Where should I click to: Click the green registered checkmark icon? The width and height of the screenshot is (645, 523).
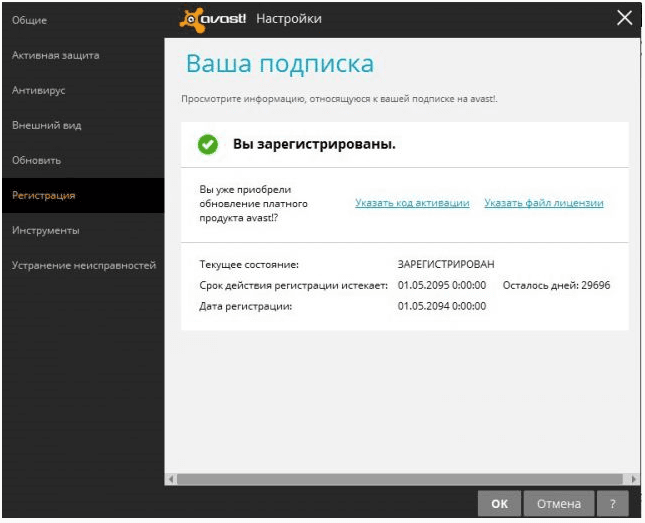208,144
